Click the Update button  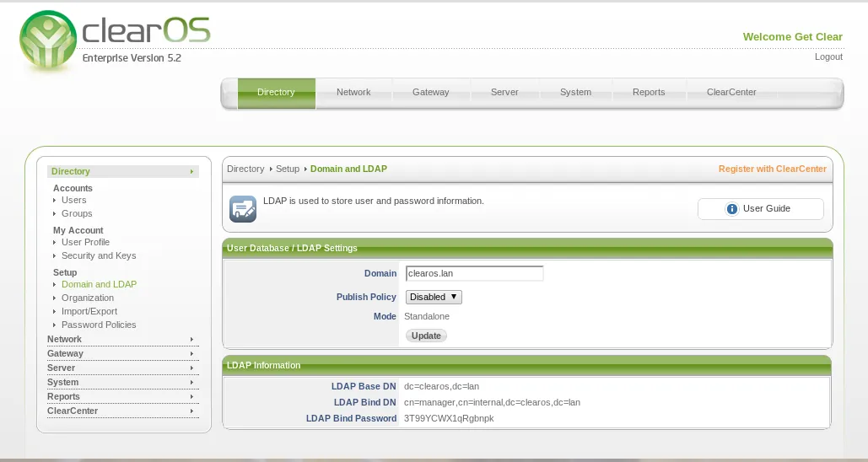(x=426, y=336)
